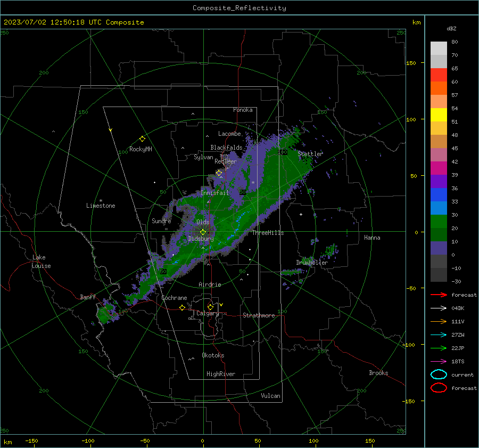This screenshot has height=448, width=479.
Task: Click the yellow diamond marker near Cochrane
Action: (182, 307)
